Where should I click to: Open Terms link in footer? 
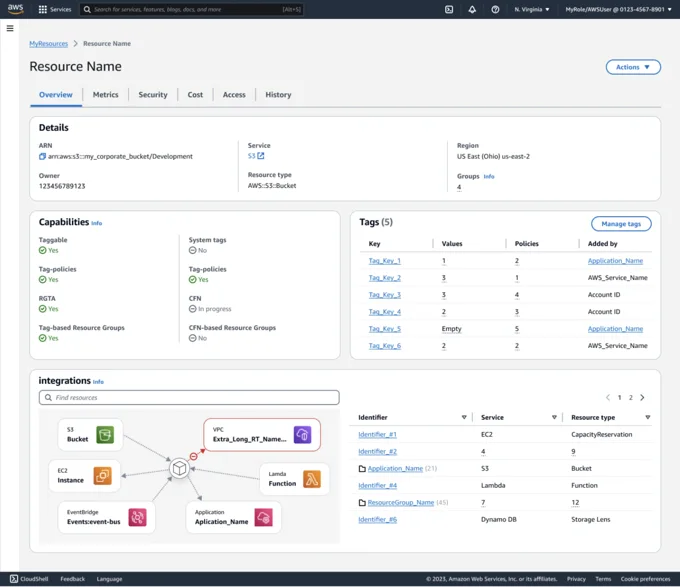[603, 579]
